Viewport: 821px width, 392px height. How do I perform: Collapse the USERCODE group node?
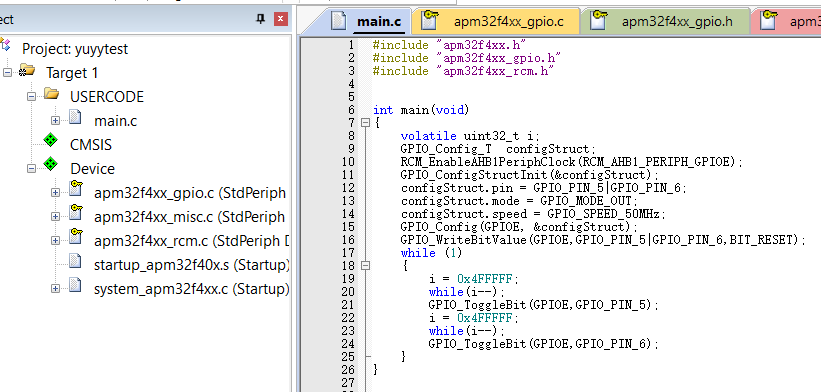[31, 96]
